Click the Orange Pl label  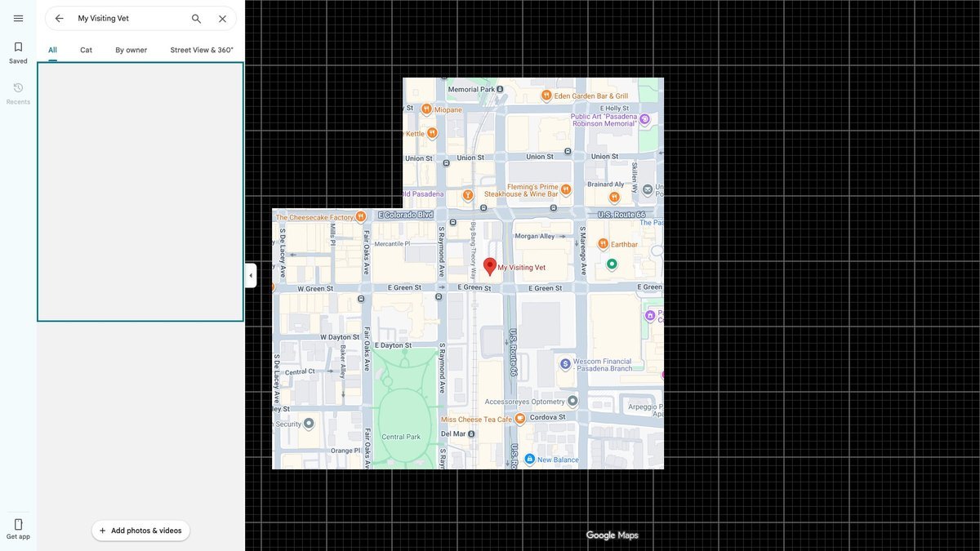coord(345,450)
